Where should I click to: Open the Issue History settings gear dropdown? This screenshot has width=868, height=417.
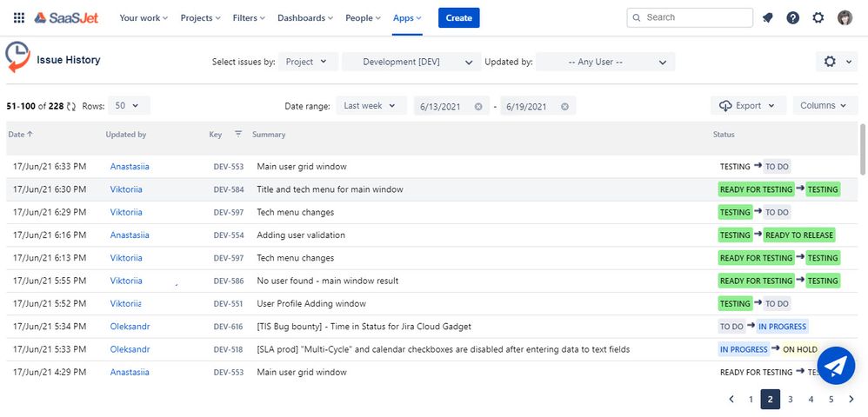tap(837, 62)
